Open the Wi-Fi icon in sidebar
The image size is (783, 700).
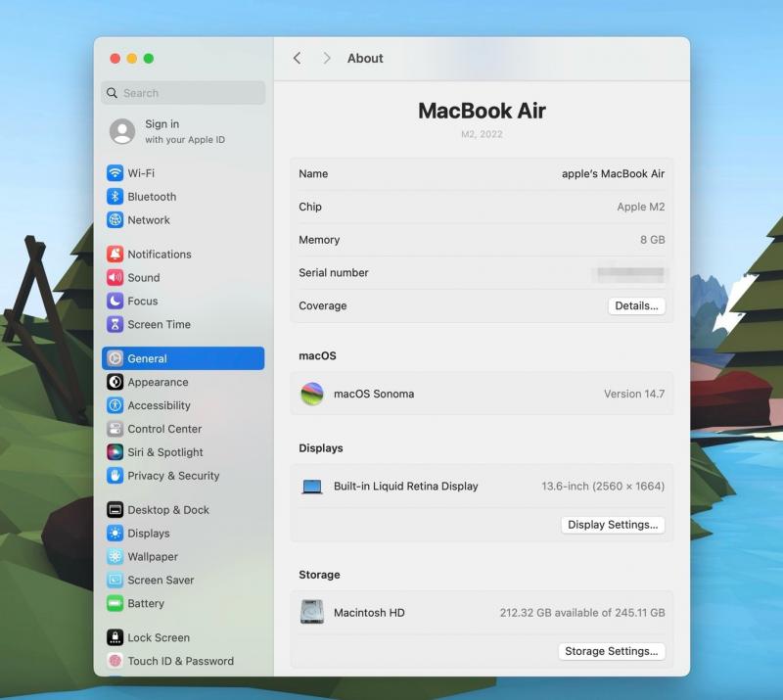click(x=115, y=173)
